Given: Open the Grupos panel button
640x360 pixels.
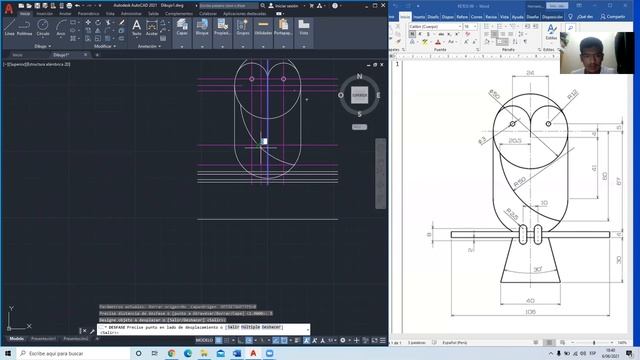Looking at the screenshot, I should tap(243, 28).
